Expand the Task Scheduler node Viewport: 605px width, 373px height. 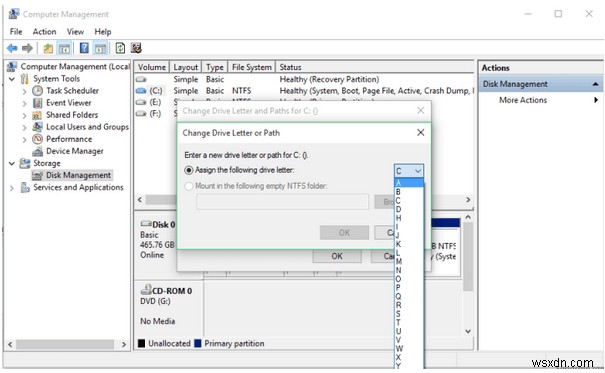point(24,91)
